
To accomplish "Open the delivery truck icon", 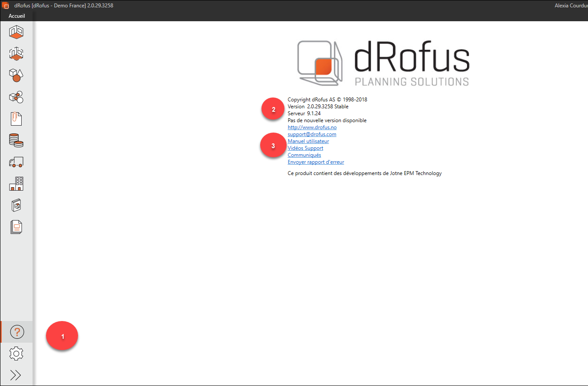I will coord(16,162).
